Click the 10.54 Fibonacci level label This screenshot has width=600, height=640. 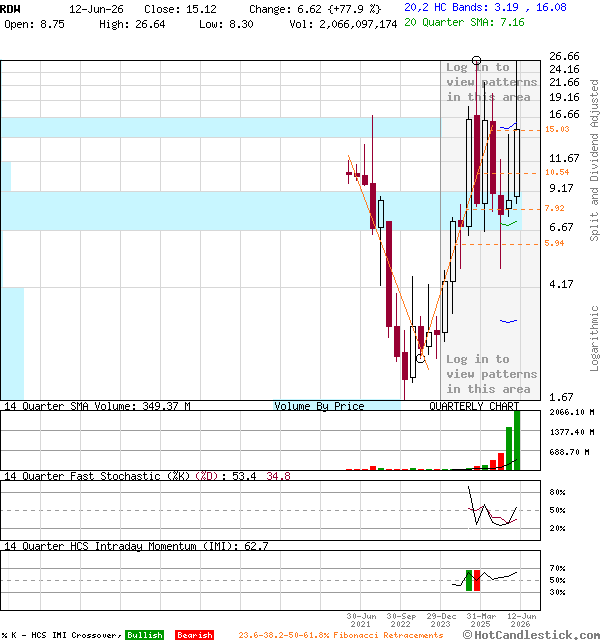(x=557, y=172)
